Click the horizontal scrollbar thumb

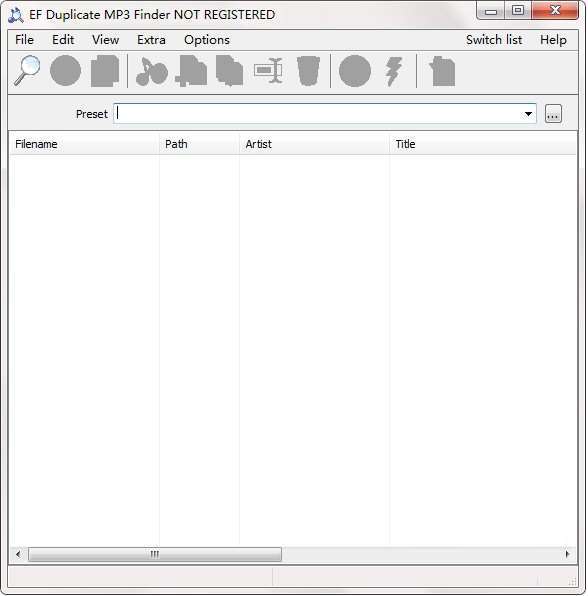pyautogui.click(x=155, y=554)
